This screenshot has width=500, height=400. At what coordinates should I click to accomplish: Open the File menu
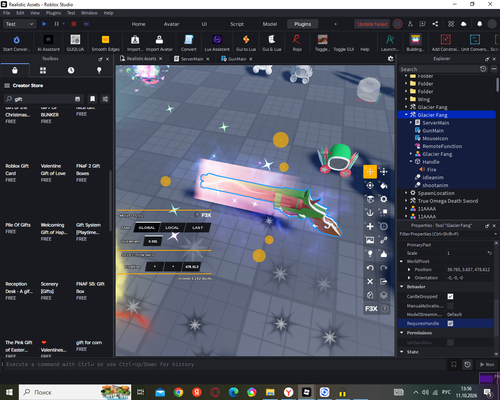coord(6,13)
